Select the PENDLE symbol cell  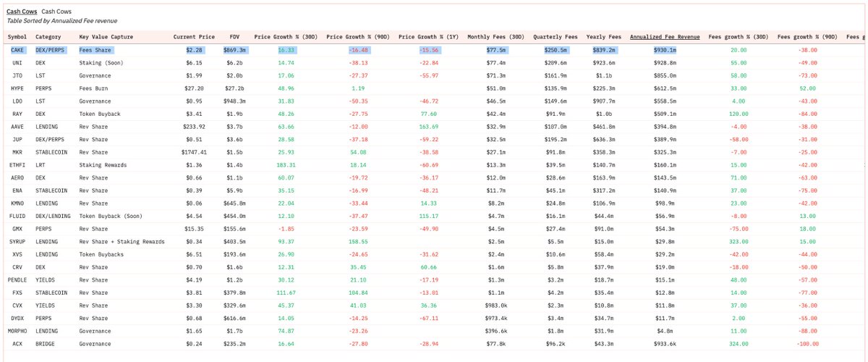pyautogui.click(x=18, y=279)
